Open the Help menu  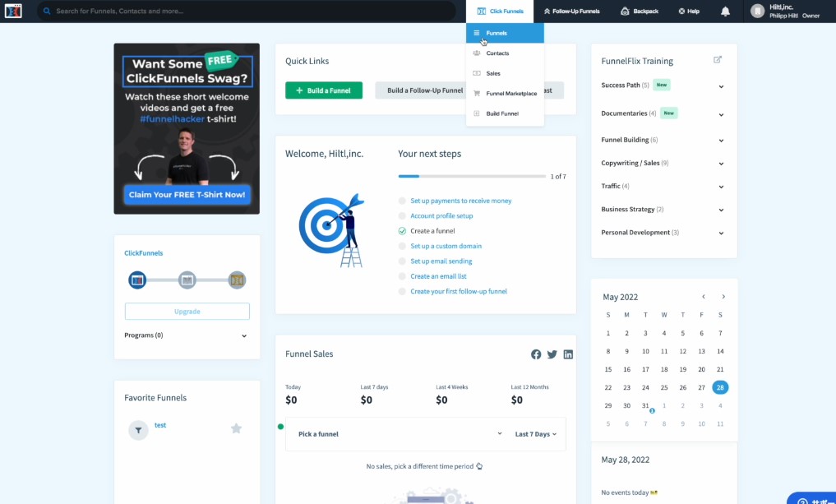click(688, 12)
